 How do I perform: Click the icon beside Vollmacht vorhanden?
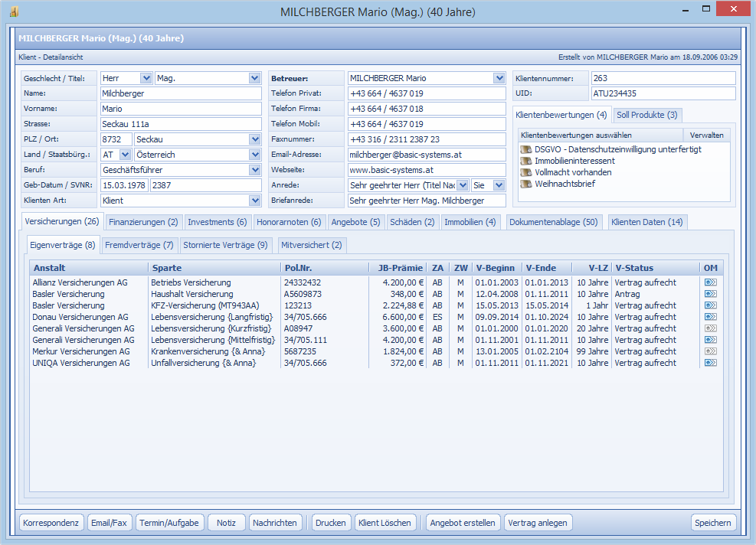(526, 172)
